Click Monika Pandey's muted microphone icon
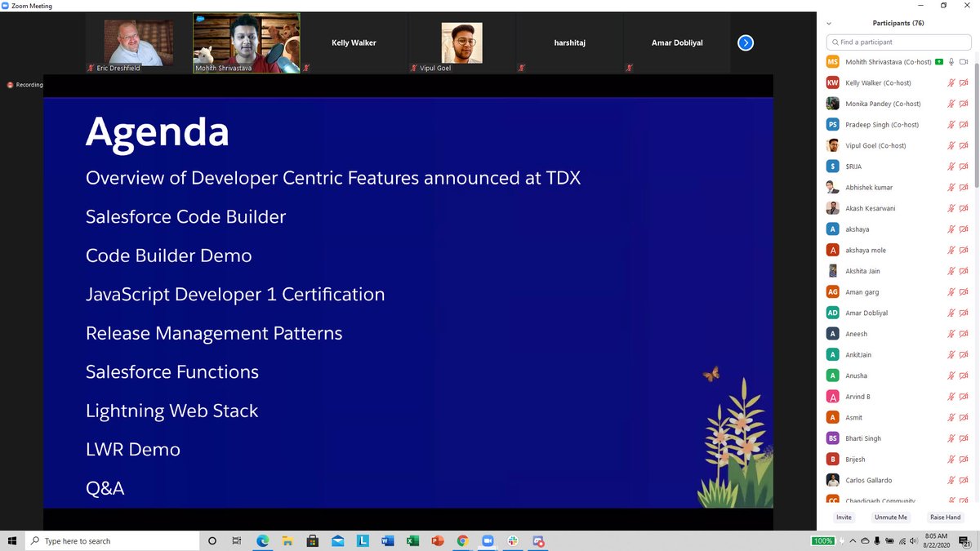Image resolution: width=980 pixels, height=551 pixels. 951,104
